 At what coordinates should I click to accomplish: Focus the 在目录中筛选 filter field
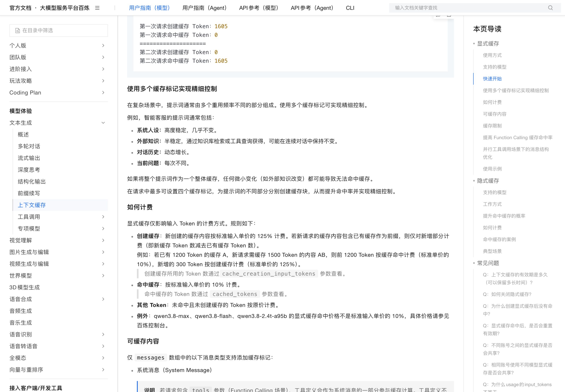coord(58,30)
